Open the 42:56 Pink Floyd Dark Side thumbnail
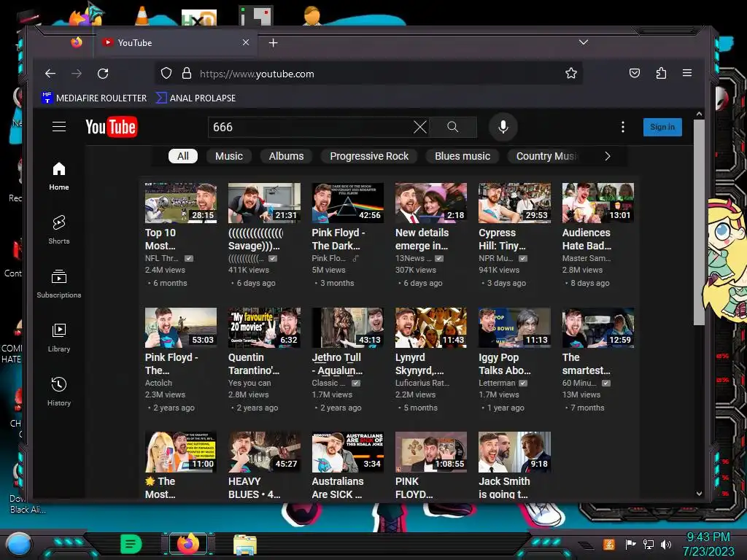 [x=348, y=203]
